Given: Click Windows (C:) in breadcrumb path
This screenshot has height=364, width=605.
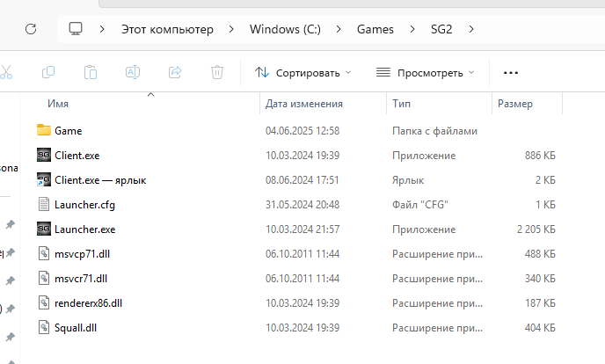Looking at the screenshot, I should click(x=285, y=29).
